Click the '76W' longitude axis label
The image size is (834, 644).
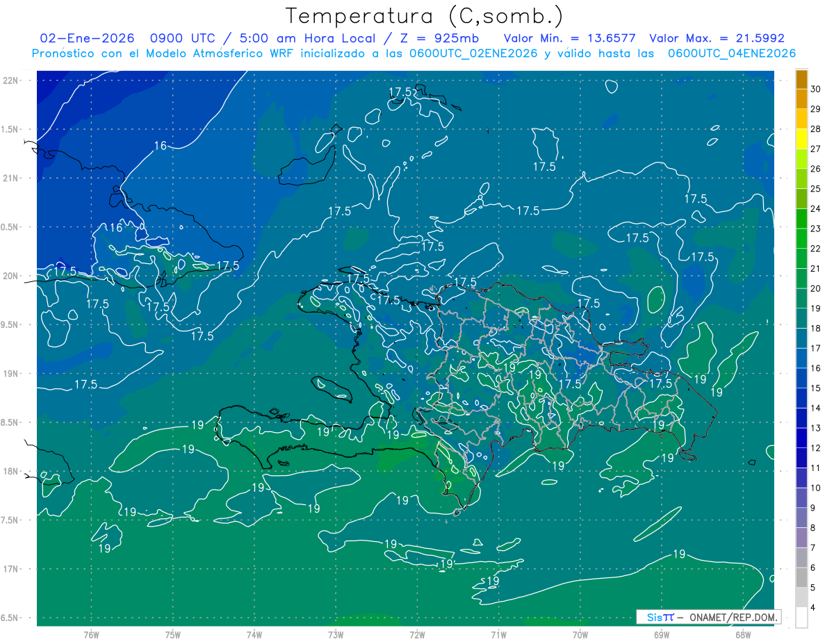pos(91,635)
